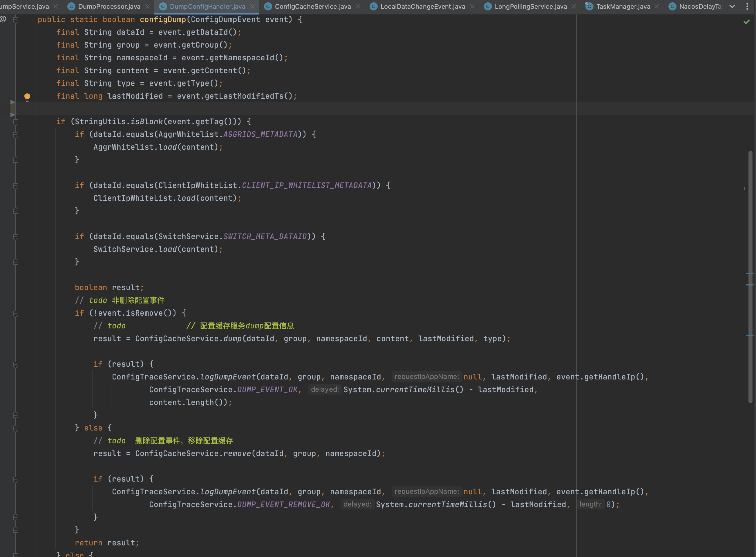Click the DumpProcessor.java class icon
Viewport: 756px width, 557px height.
[71, 6]
